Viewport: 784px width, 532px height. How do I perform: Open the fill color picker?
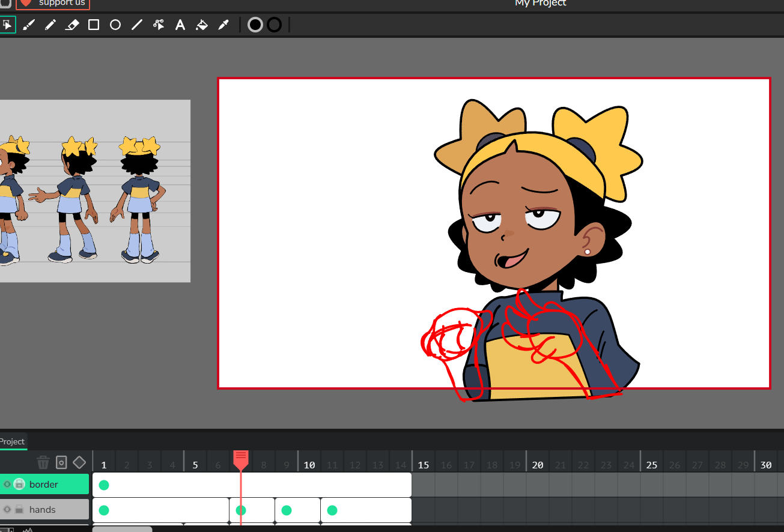pos(255,25)
